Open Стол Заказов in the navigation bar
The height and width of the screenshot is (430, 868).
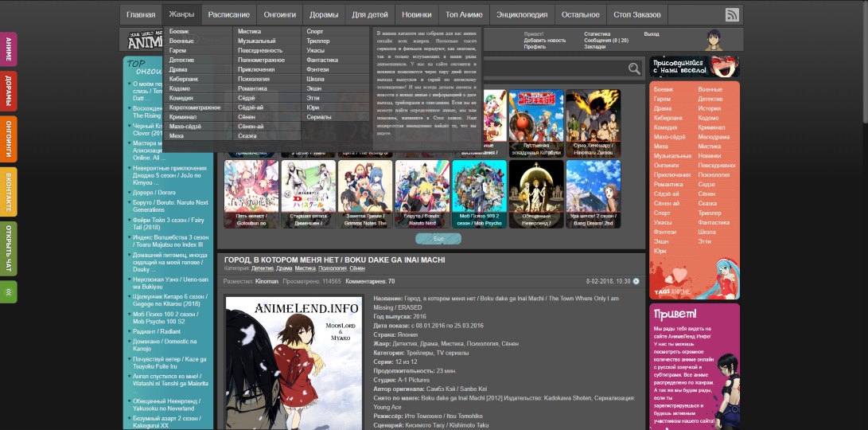tap(637, 15)
